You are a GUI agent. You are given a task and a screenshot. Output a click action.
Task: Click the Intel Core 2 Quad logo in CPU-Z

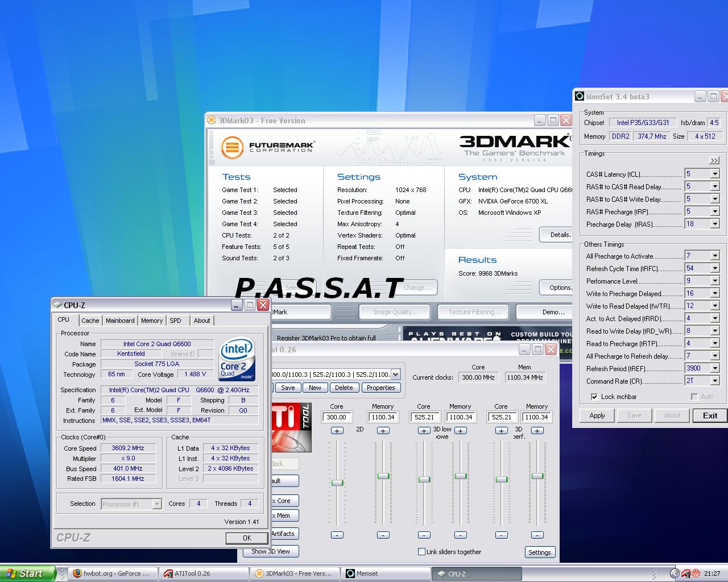[x=237, y=359]
